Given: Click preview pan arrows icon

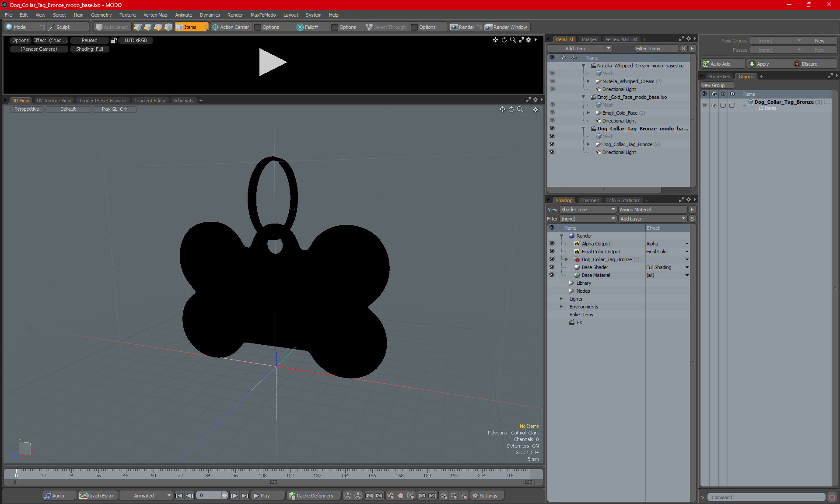Looking at the screenshot, I should [x=495, y=40].
